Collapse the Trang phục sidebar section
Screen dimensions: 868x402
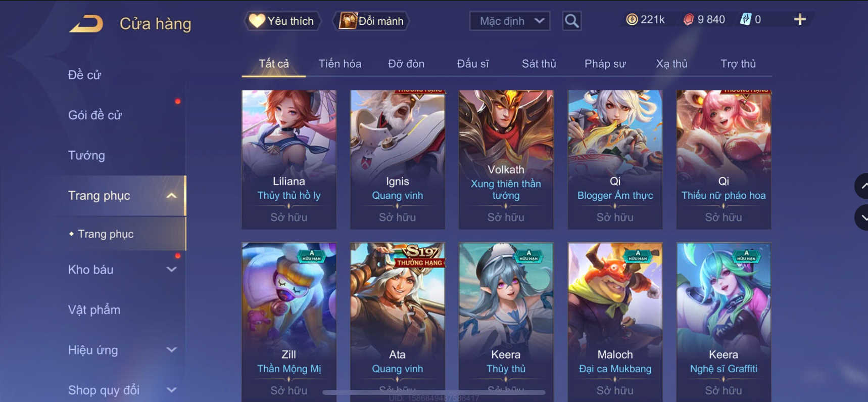pos(172,196)
